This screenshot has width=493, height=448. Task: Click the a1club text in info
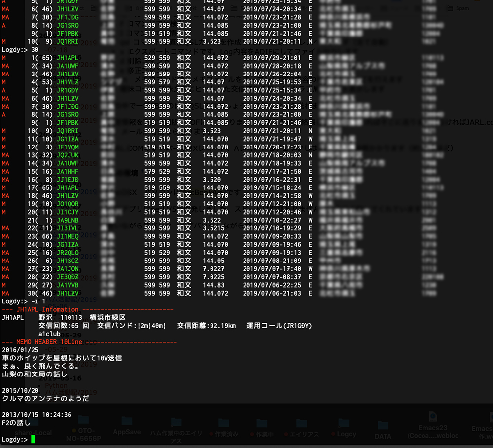(x=49, y=334)
